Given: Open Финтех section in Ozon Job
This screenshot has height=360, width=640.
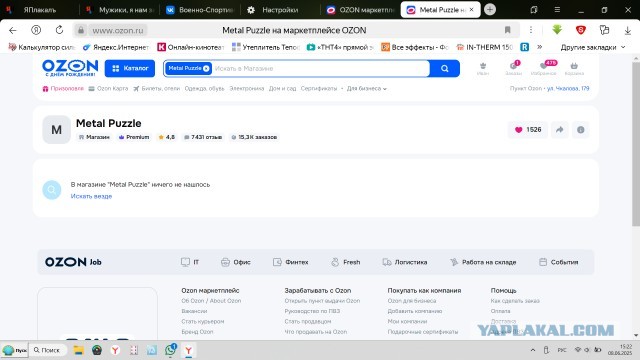Looking at the screenshot, I should 290,262.
